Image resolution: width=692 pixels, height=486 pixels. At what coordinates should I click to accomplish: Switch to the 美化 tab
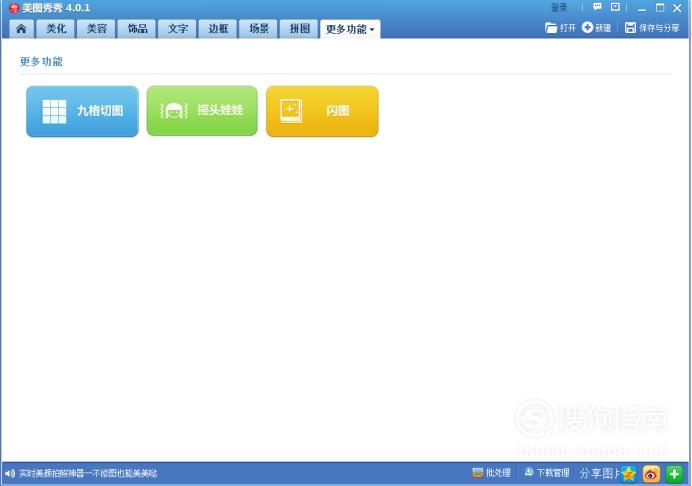pos(56,29)
